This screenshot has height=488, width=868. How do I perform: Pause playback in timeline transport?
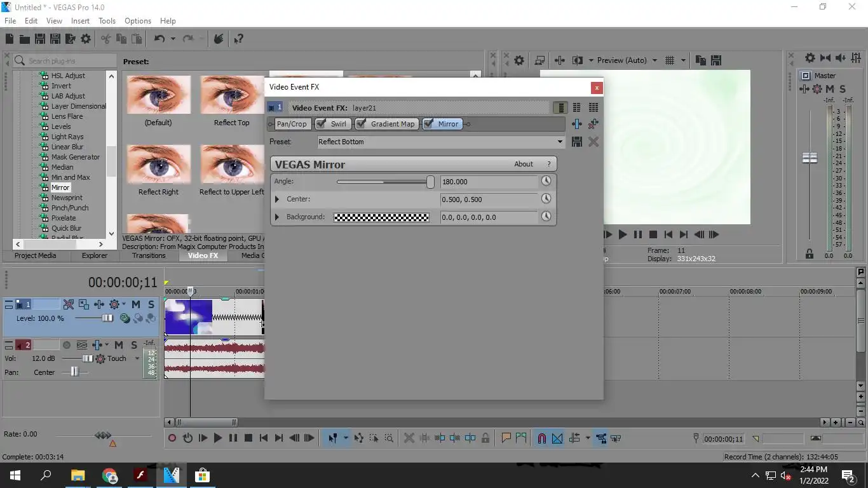point(233,438)
